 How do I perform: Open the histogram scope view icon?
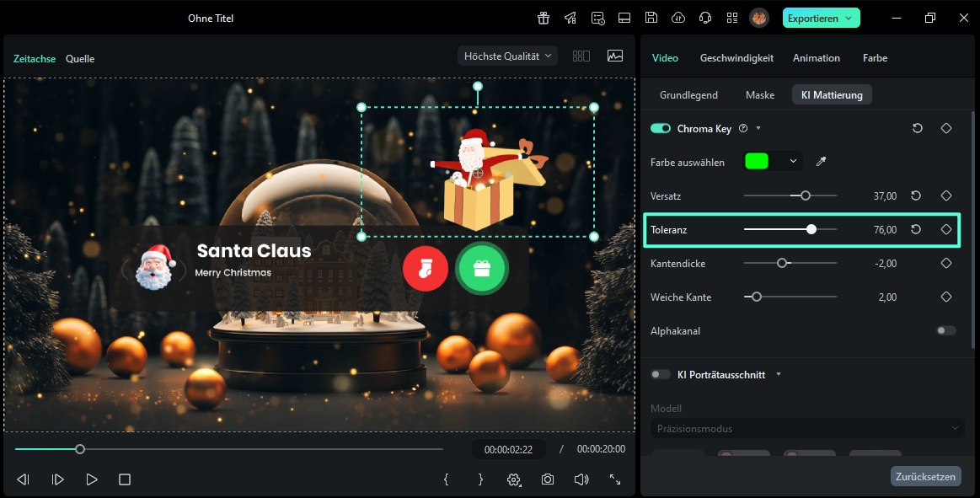(615, 56)
